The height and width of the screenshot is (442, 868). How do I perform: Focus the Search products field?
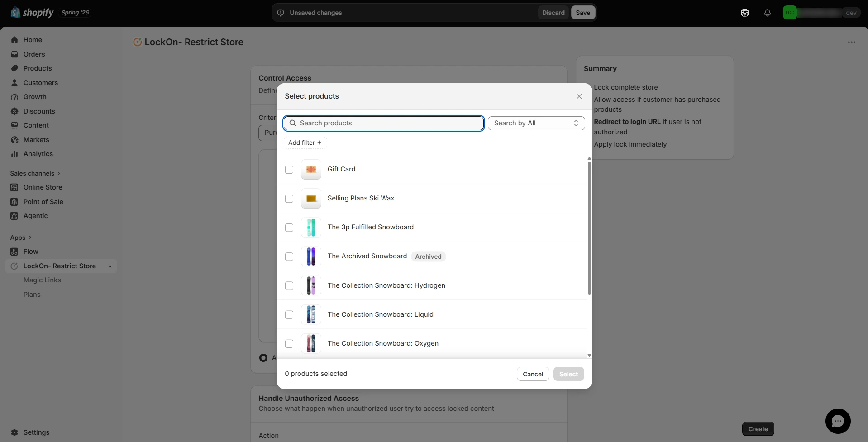click(x=384, y=123)
